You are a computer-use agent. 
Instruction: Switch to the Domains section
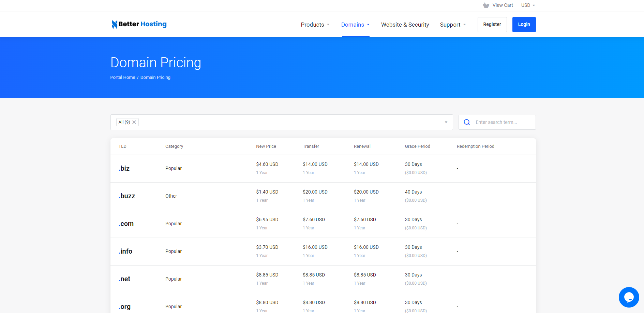pyautogui.click(x=353, y=25)
